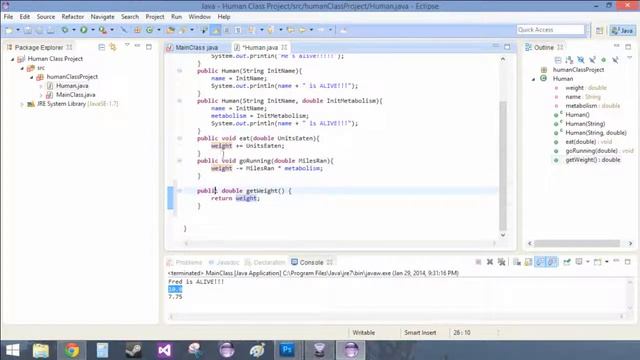
Task: Open Visual Studio from the taskbar
Action: pos(164,350)
